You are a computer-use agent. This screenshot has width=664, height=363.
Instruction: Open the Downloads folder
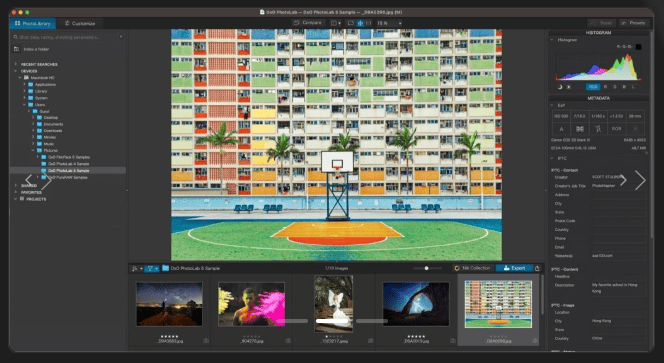click(50, 130)
